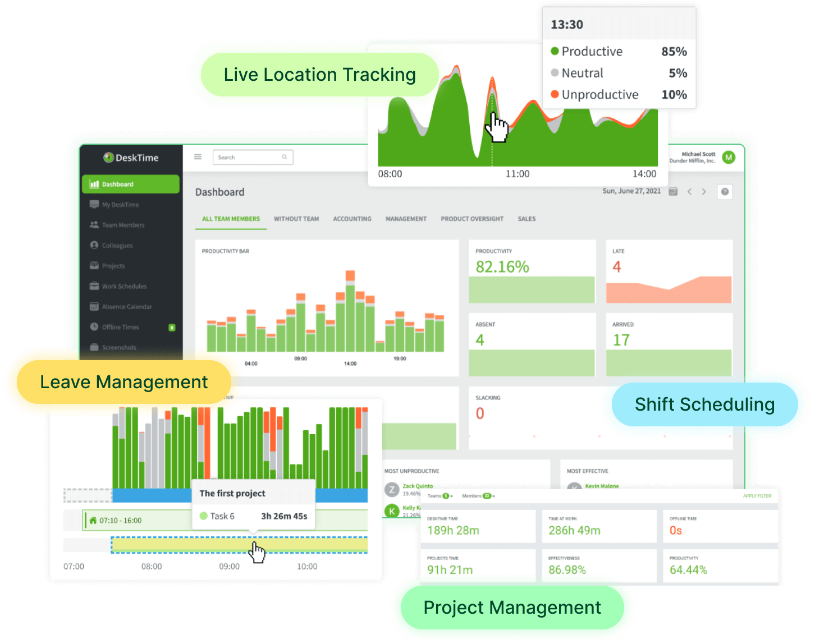Screen dimensions: 815x644
Task: Click the Michael Scott avatar icon
Action: pyautogui.click(x=729, y=158)
